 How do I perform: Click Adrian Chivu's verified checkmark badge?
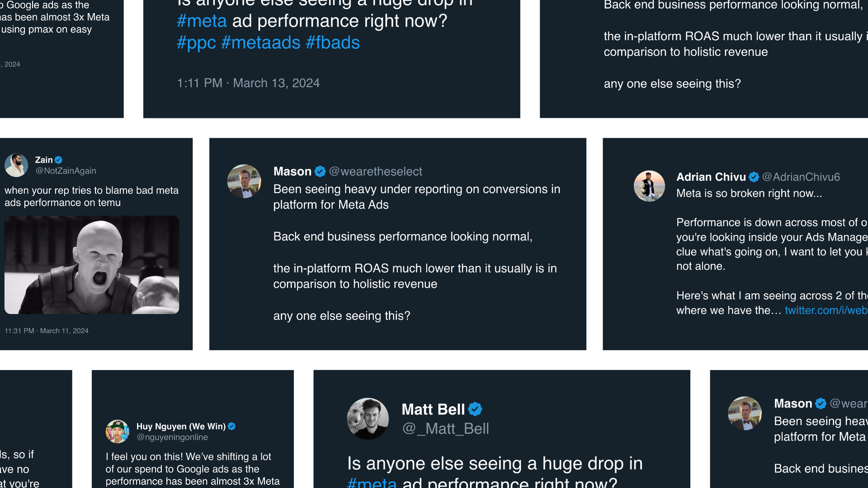point(754,177)
